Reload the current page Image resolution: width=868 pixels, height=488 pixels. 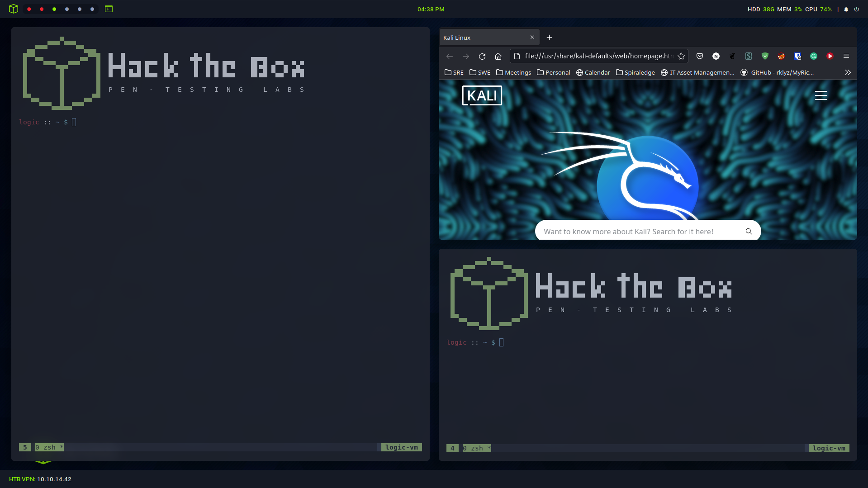tap(482, 56)
